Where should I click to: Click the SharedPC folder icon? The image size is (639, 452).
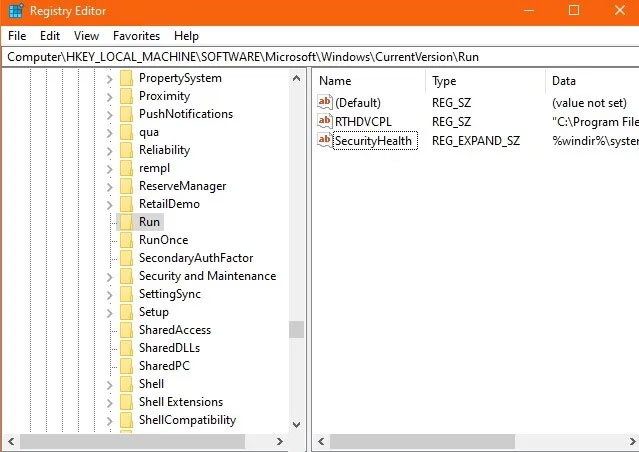click(126, 366)
